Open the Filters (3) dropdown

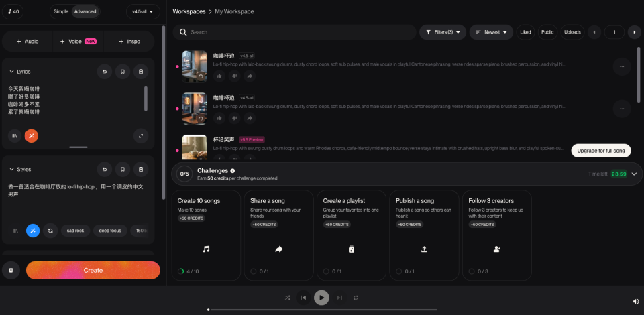pyautogui.click(x=443, y=32)
